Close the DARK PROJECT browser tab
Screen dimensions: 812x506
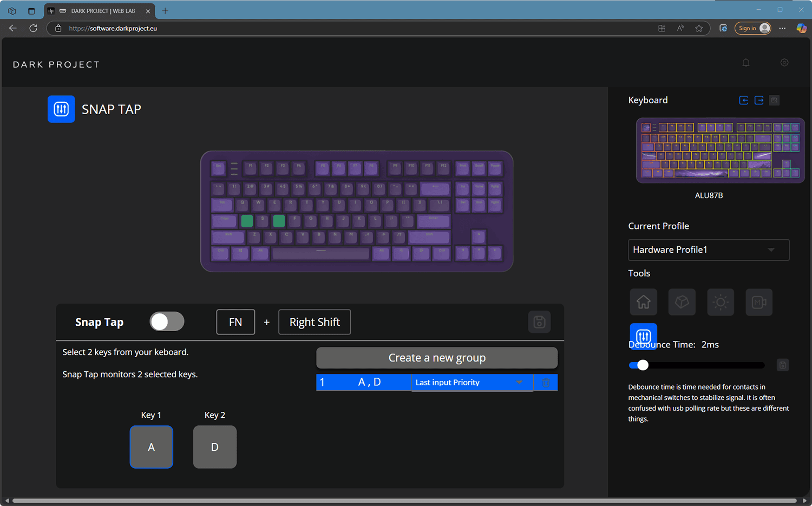(148, 11)
